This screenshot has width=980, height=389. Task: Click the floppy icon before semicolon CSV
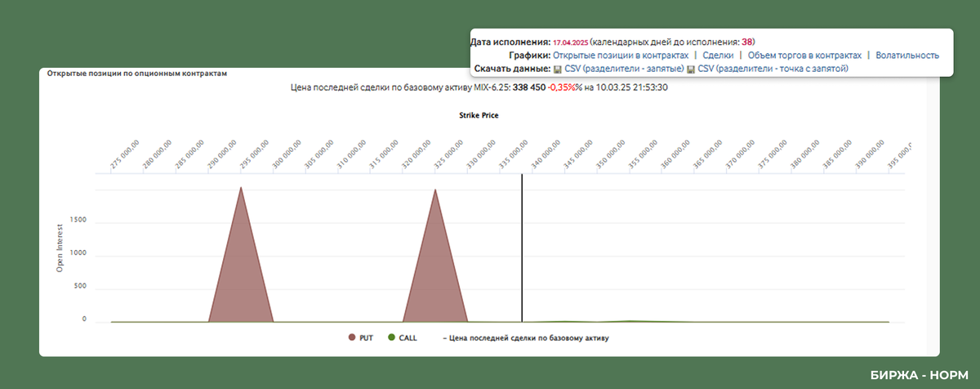[692, 69]
